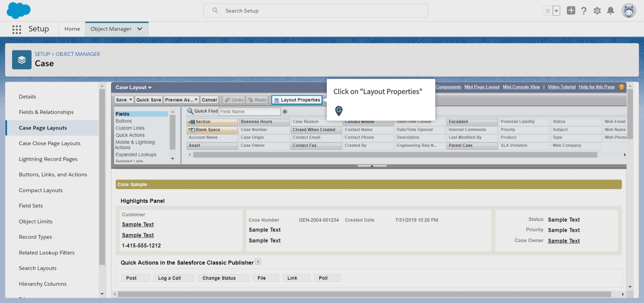Select Fields & Relationships in sidebar
Image resolution: width=644 pixels, height=303 pixels.
tap(46, 112)
